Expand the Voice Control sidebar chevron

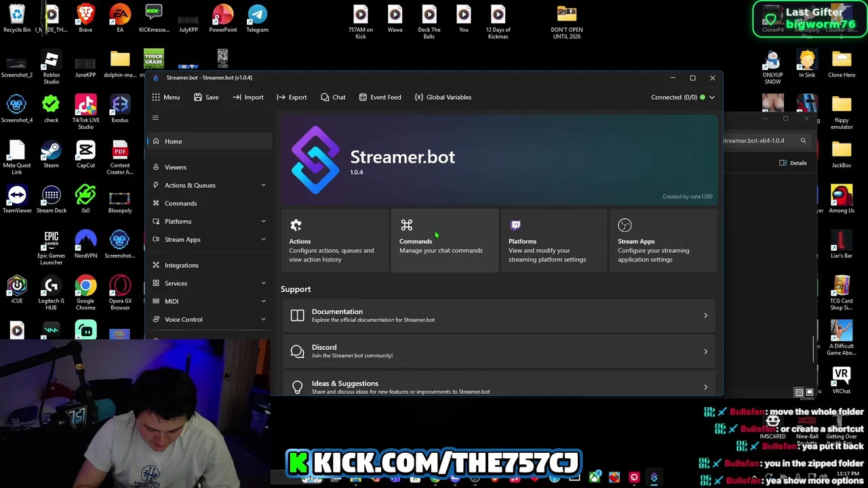(263, 319)
